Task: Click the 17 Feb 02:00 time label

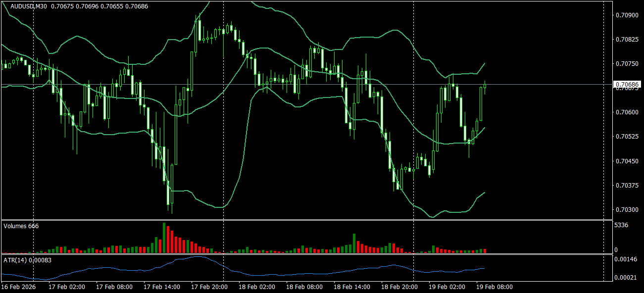Action: tap(67, 287)
